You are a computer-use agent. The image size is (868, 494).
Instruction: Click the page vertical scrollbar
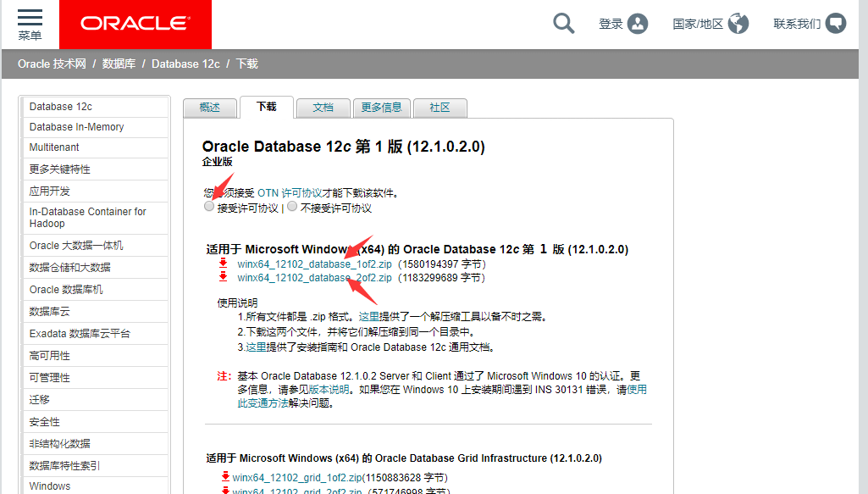point(864,247)
